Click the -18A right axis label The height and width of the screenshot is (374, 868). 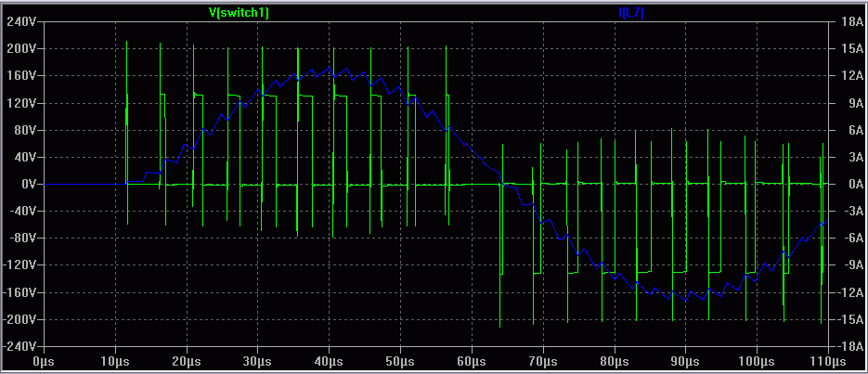point(849,347)
